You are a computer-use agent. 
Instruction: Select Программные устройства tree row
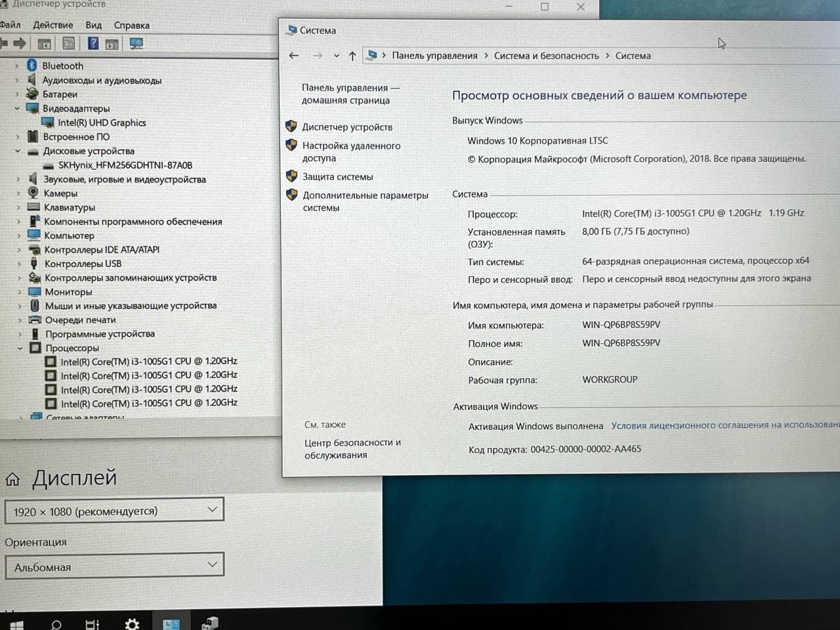coord(100,334)
